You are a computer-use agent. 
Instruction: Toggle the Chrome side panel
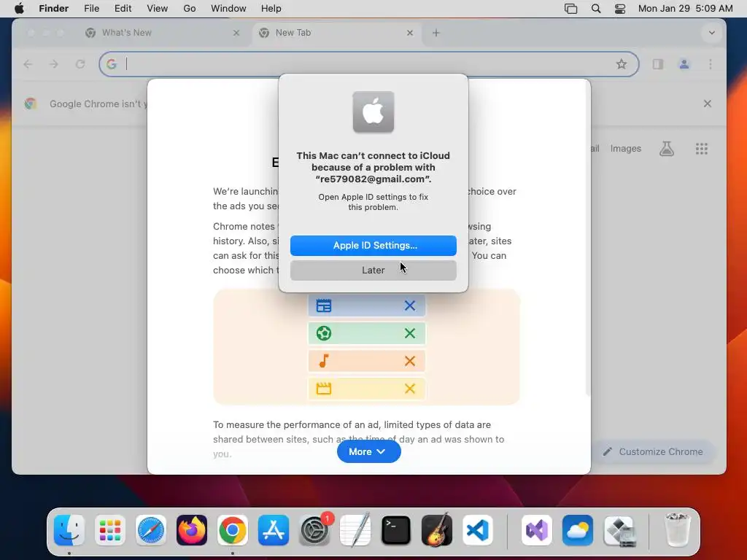pos(658,64)
